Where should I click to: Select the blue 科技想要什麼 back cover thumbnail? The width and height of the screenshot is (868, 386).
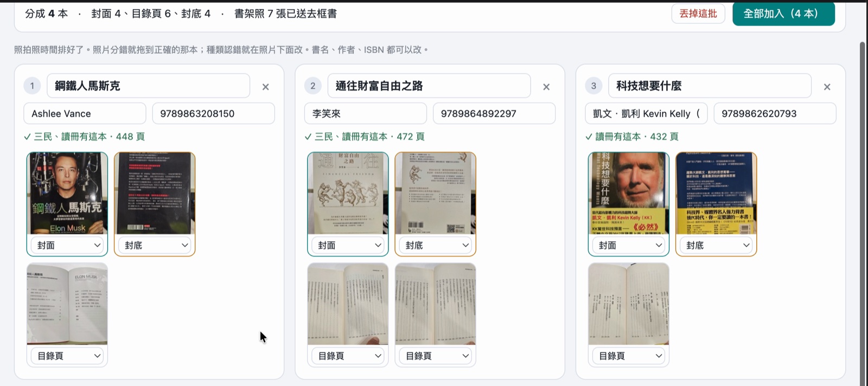click(x=716, y=194)
